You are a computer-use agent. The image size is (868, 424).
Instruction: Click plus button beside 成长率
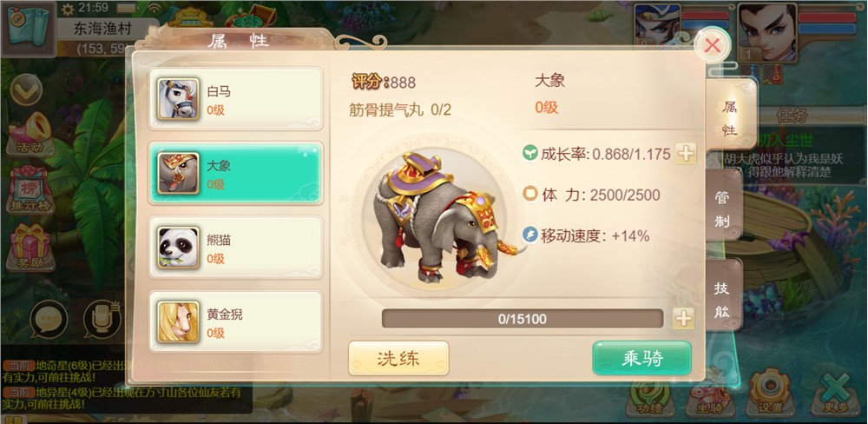[x=686, y=154]
